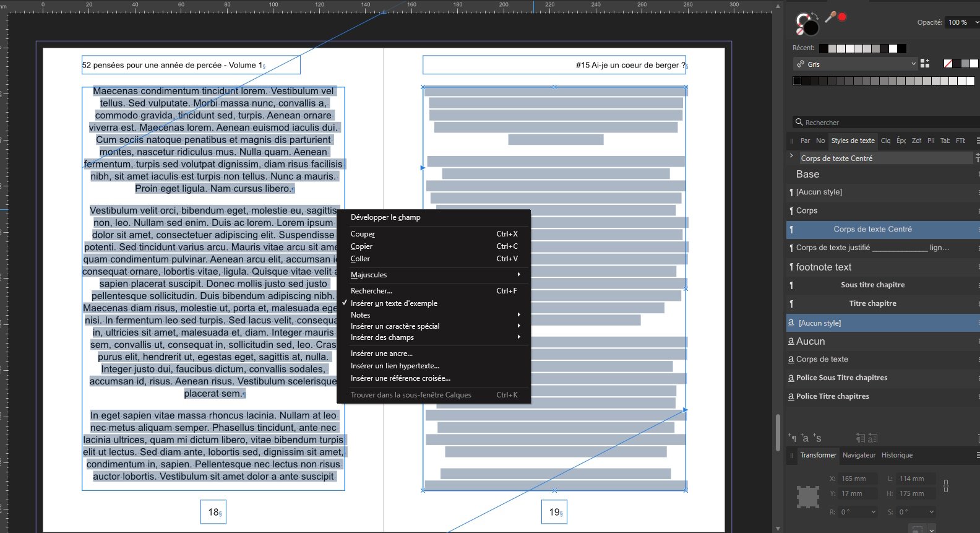Apply the red picked color swatch

[x=842, y=17]
